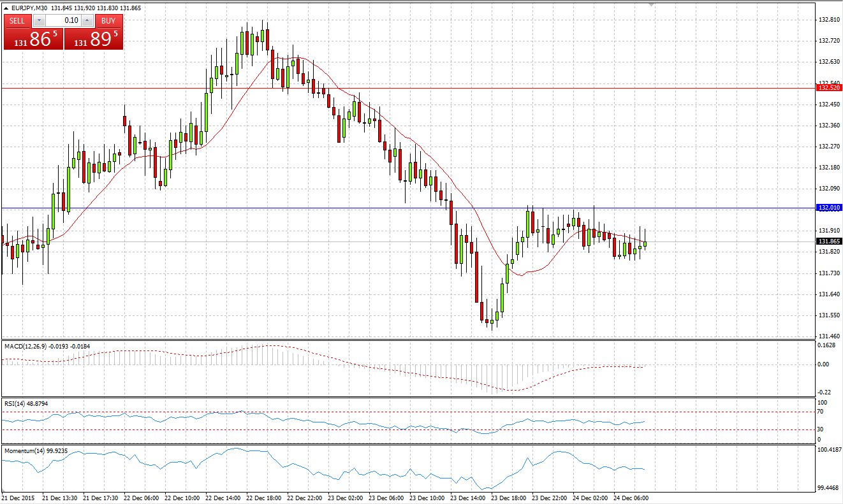Click Momentum scale value 99.4468
The image size is (843, 504).
(x=830, y=488)
